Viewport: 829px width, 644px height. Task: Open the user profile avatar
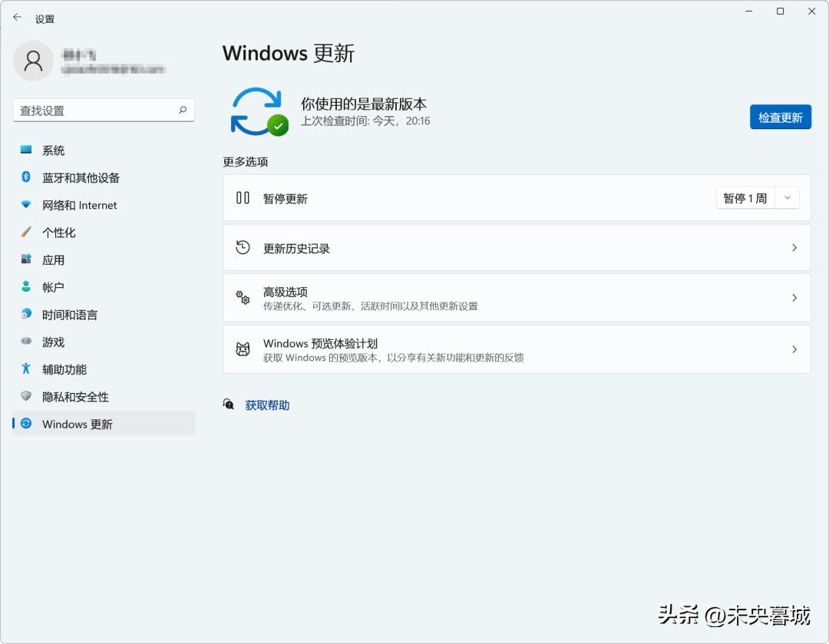point(33,61)
